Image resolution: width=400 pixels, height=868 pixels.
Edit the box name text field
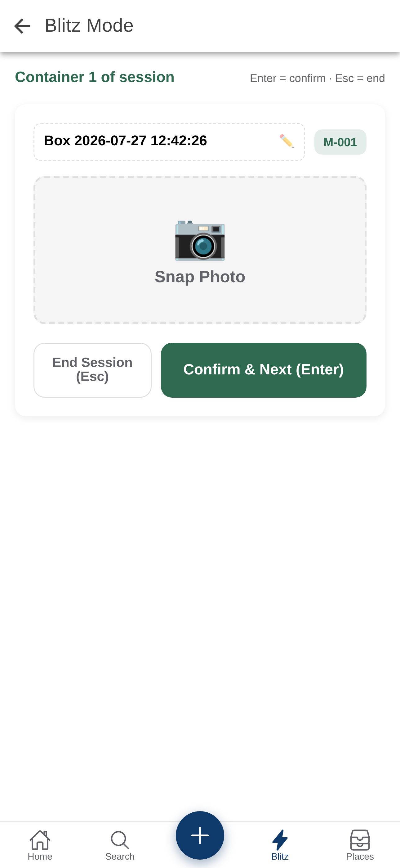coord(169,142)
